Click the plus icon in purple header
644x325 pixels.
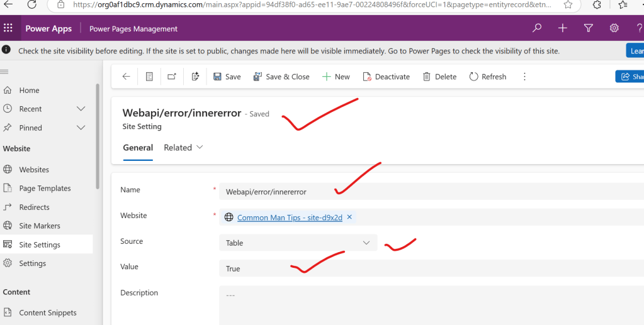point(562,28)
